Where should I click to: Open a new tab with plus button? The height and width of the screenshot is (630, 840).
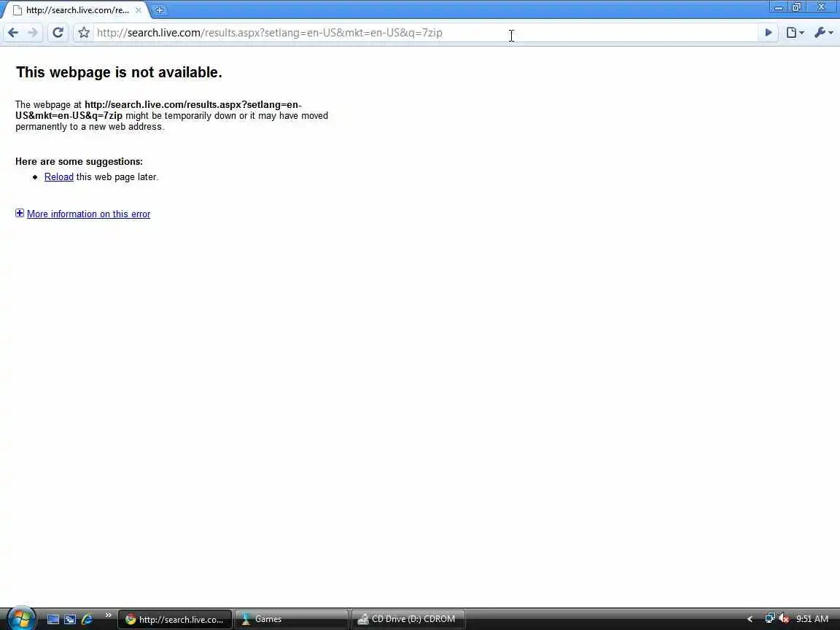(x=159, y=10)
